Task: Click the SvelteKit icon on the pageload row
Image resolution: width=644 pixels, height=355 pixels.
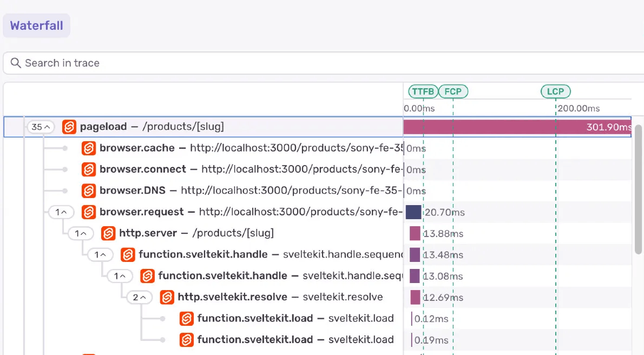Action: pos(69,127)
